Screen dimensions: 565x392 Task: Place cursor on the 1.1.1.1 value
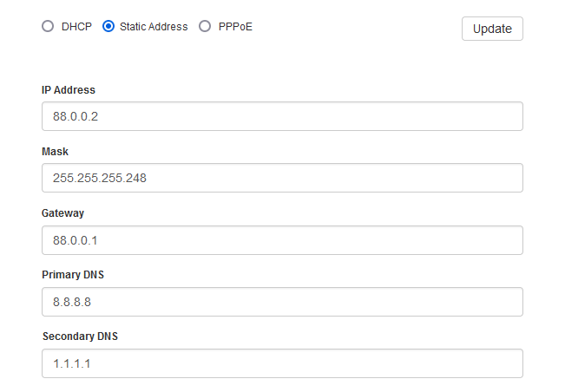pyautogui.click(x=72, y=363)
